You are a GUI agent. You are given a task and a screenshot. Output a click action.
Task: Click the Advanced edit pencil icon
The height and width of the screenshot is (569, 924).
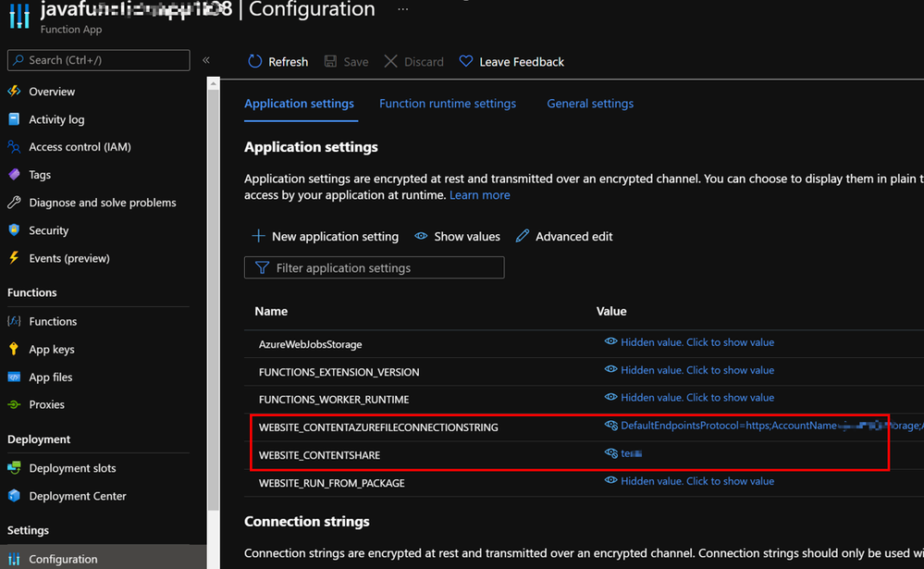pos(522,236)
